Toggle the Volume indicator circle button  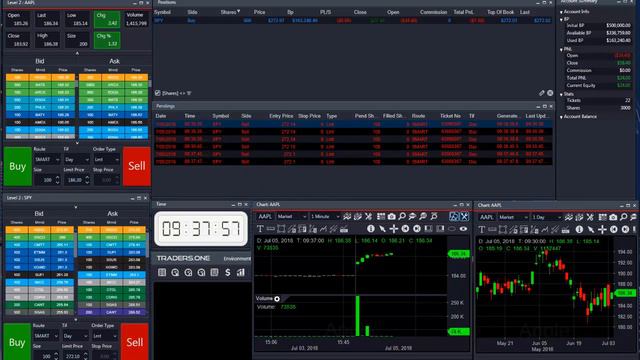[277, 299]
